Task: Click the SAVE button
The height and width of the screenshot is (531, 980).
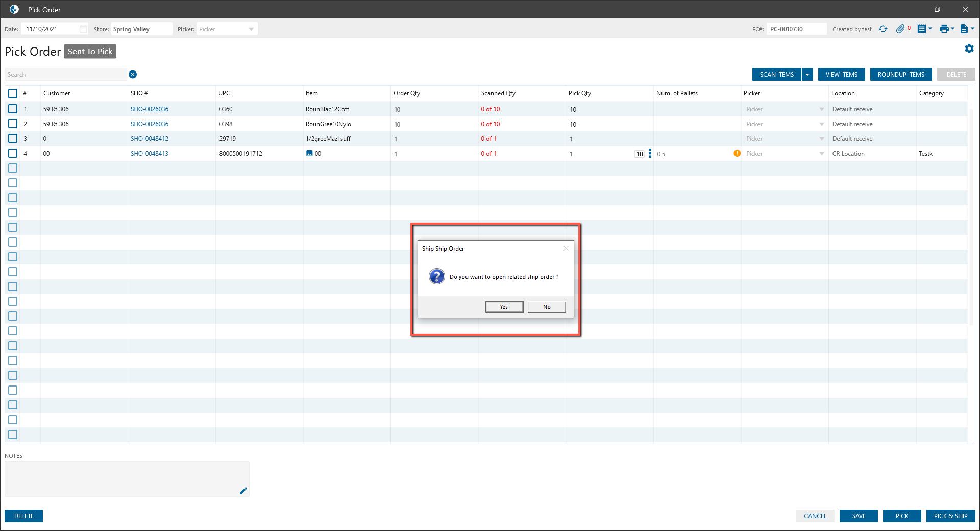Action: point(859,516)
